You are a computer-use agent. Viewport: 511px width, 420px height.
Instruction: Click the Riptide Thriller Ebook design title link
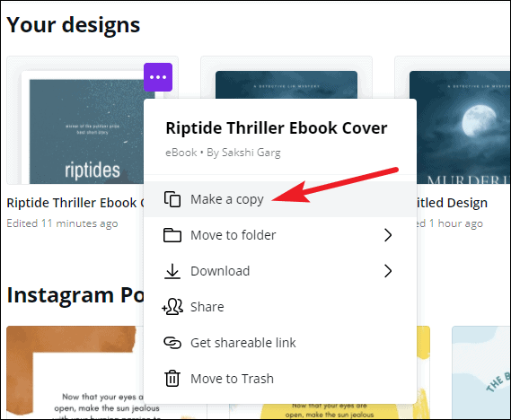[x=75, y=203]
